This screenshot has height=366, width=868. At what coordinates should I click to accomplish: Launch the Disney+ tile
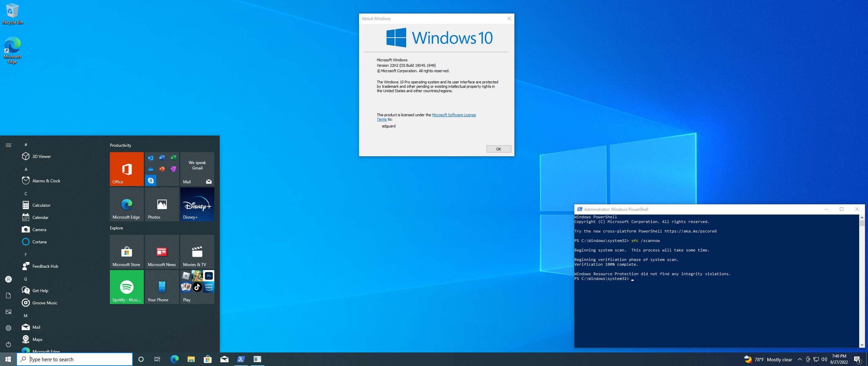click(x=197, y=204)
